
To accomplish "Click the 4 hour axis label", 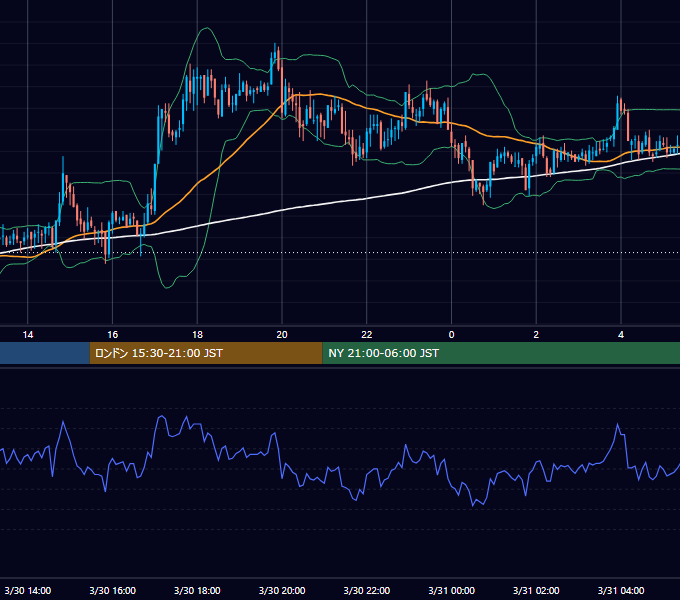I will pos(621,335).
